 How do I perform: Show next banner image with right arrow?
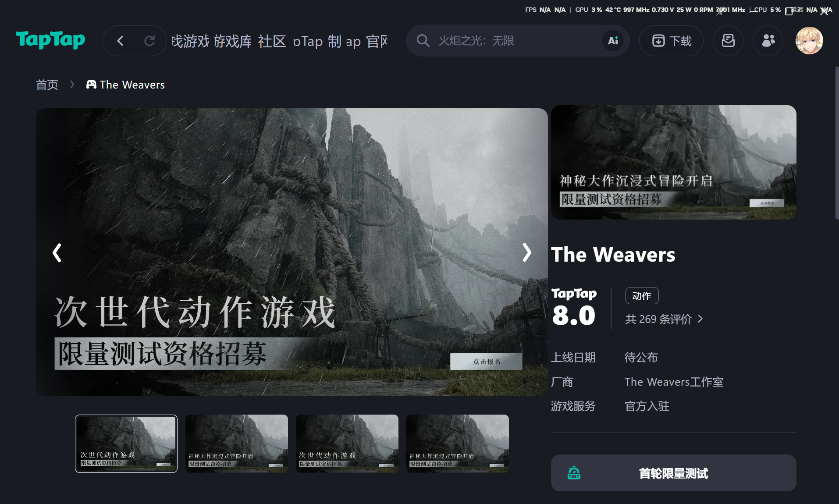point(527,252)
